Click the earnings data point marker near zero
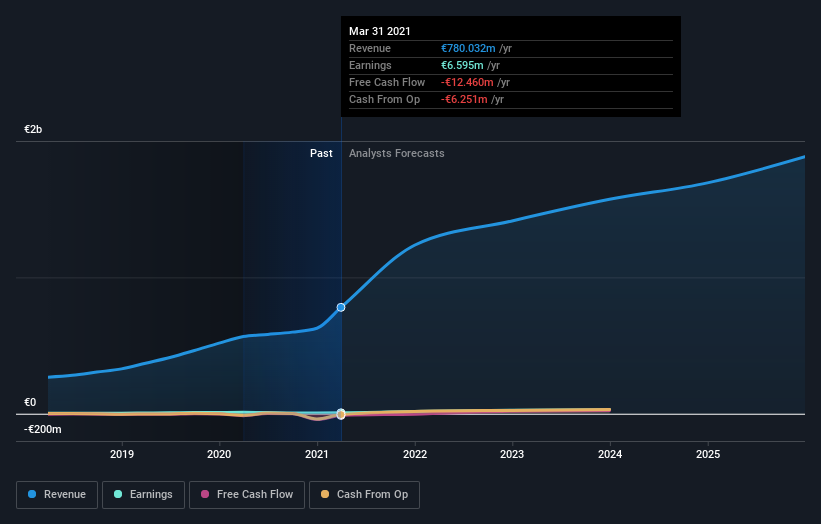821x524 pixels. point(341,414)
